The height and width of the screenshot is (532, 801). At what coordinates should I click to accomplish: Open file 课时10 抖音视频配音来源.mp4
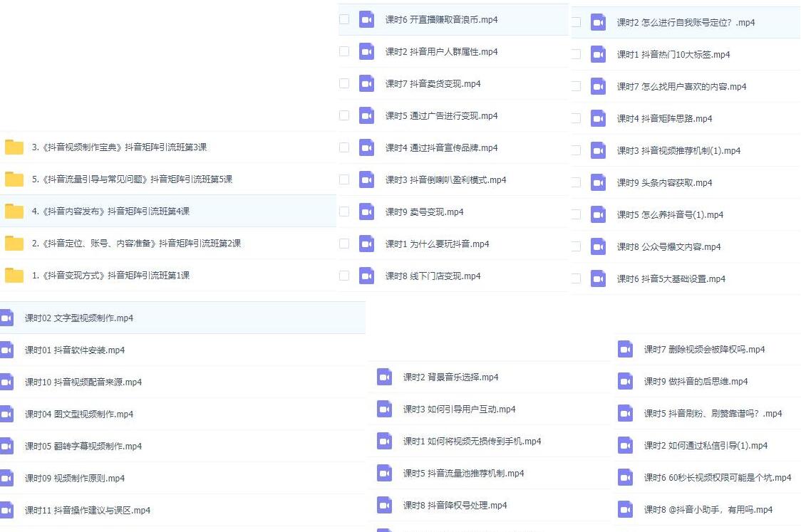pyautogui.click(x=83, y=382)
